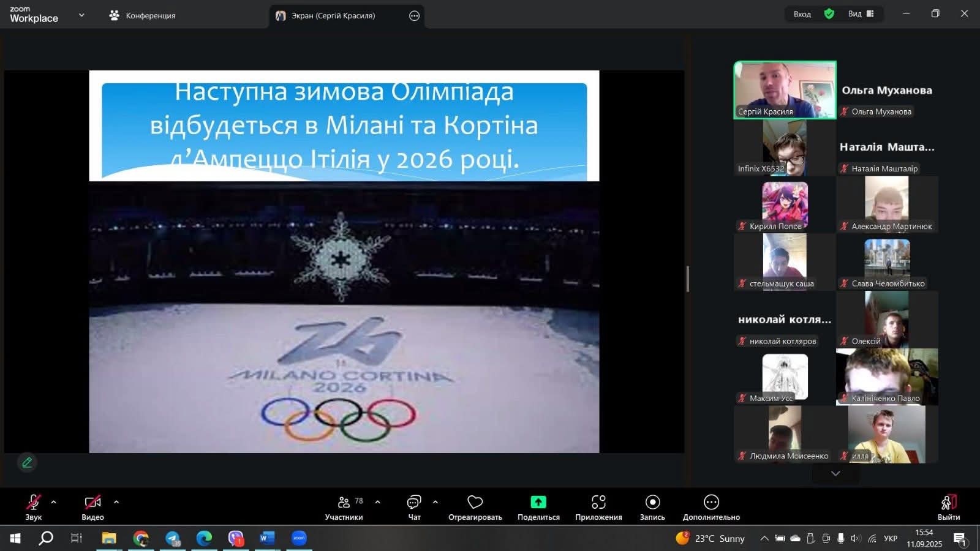Leave the meeting via the Выйти button

point(948,507)
